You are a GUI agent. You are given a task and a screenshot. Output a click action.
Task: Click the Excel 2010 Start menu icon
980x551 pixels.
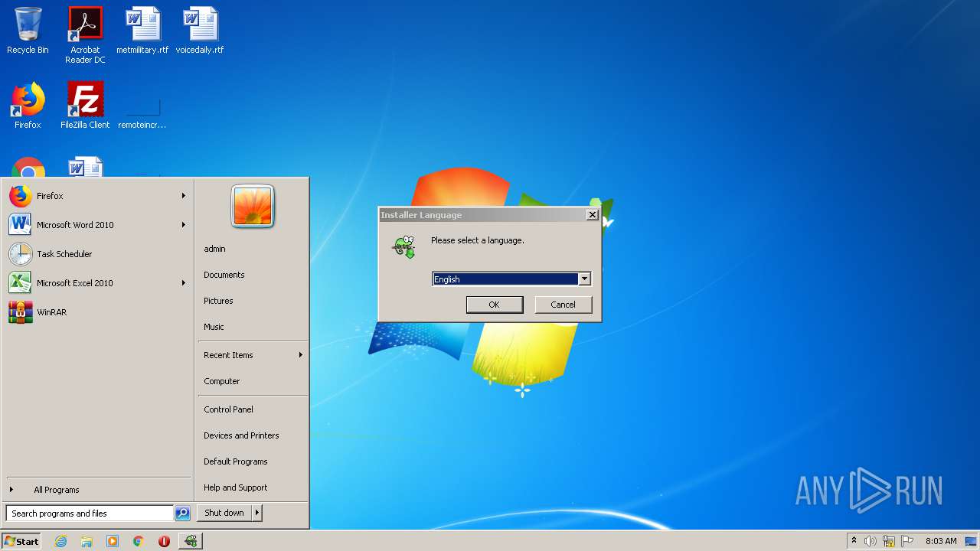[x=21, y=283]
